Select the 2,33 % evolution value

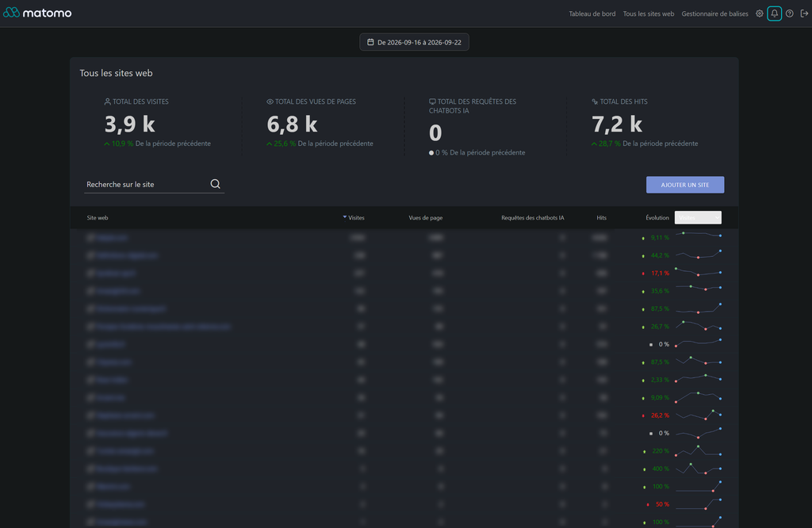[x=660, y=380]
